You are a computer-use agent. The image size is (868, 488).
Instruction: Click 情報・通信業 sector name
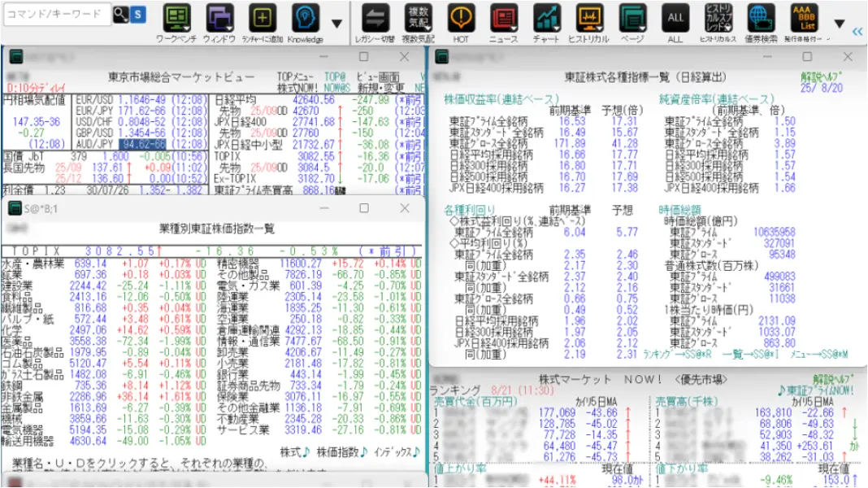[x=248, y=342]
